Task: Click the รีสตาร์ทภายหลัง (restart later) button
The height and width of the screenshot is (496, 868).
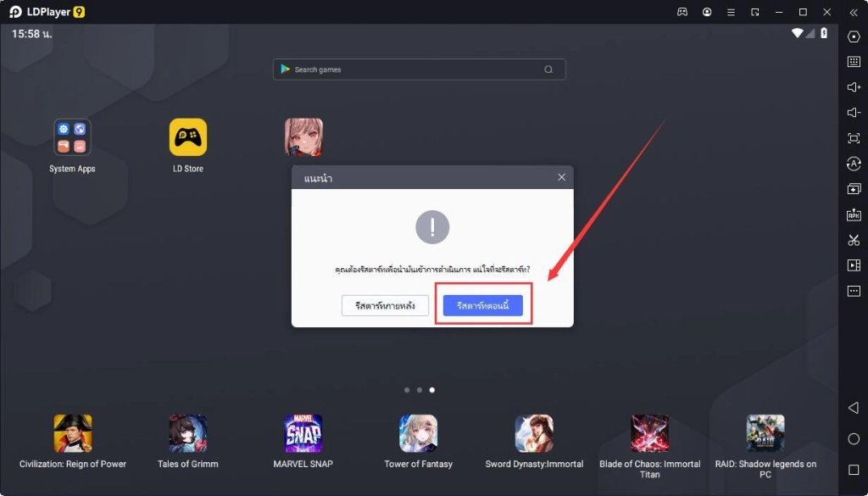Action: [385, 305]
